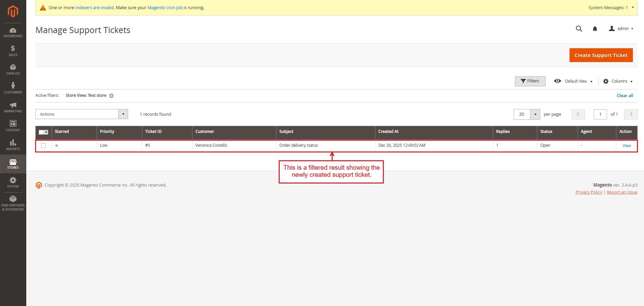Open the Customers sidebar icon
This screenshot has width=644, height=306.
[13, 88]
